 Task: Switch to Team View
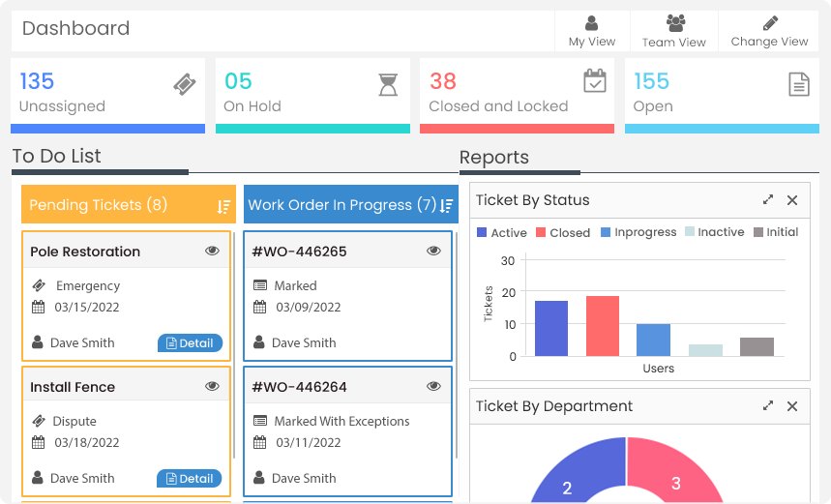[674, 31]
